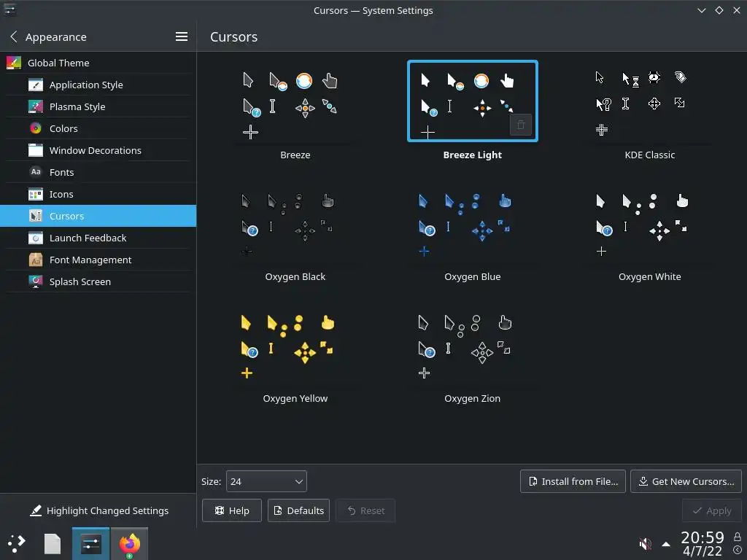Click the Apply button
The height and width of the screenshot is (560, 747).
tap(712, 510)
